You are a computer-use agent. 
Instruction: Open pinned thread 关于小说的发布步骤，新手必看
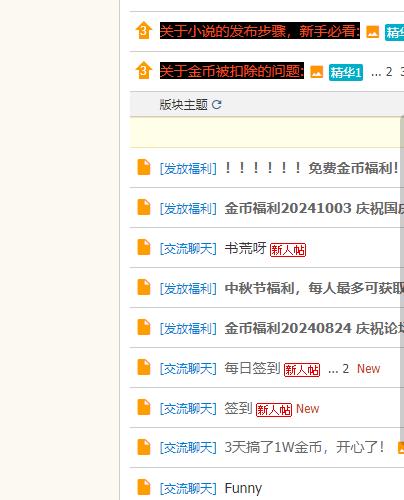point(260,31)
